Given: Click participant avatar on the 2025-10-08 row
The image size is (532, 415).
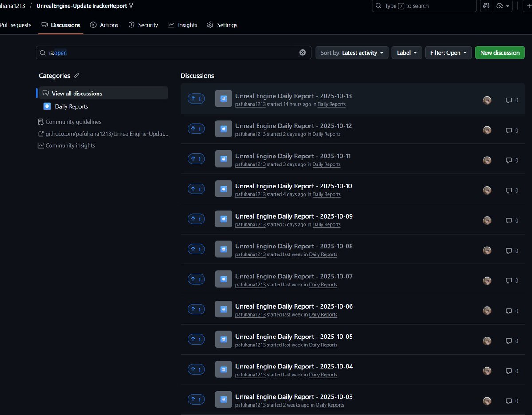Looking at the screenshot, I should tap(487, 251).
